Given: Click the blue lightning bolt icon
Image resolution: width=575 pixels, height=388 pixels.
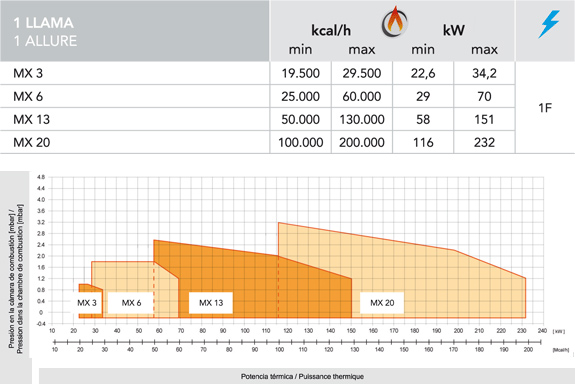Looking at the screenshot, I should pyautogui.click(x=549, y=24).
